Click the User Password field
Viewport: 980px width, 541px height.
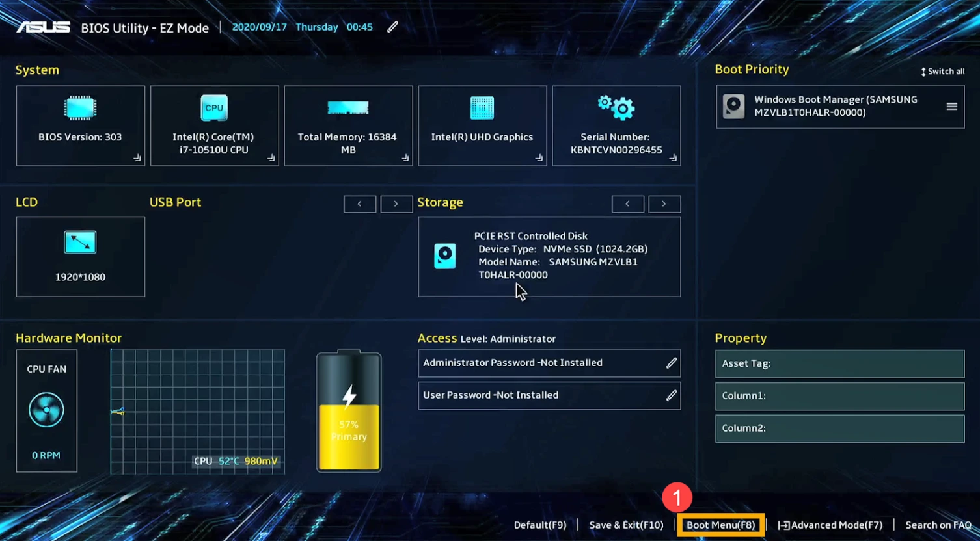[549, 395]
